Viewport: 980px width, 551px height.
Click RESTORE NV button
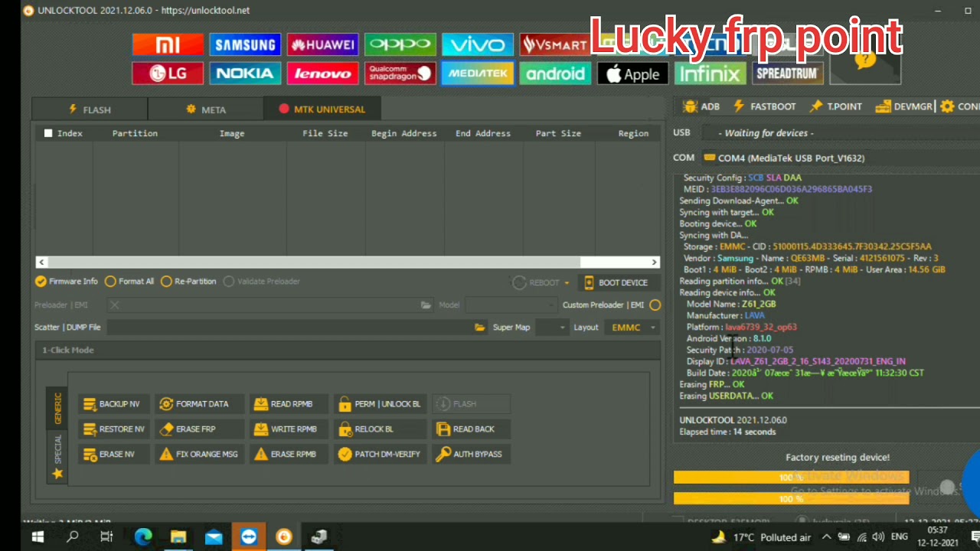(x=113, y=429)
